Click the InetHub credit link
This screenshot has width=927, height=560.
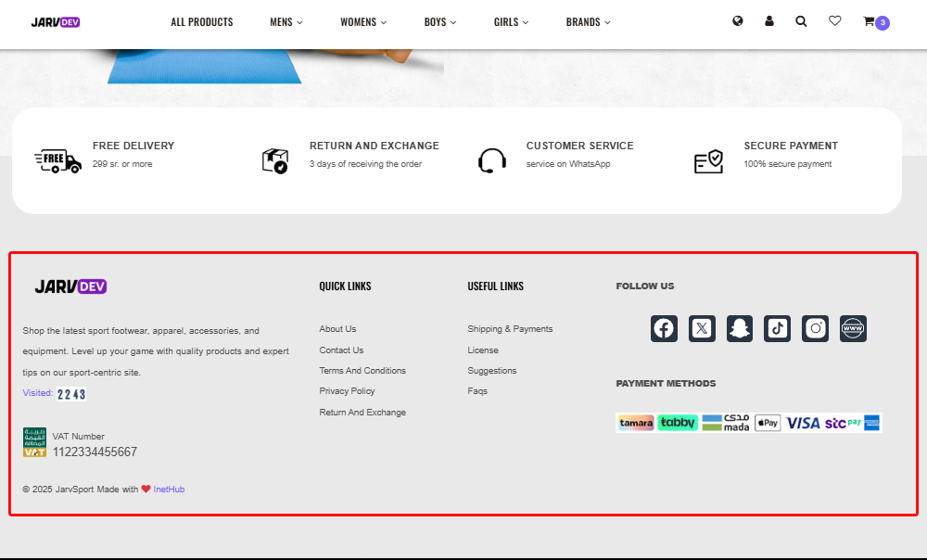coord(169,490)
